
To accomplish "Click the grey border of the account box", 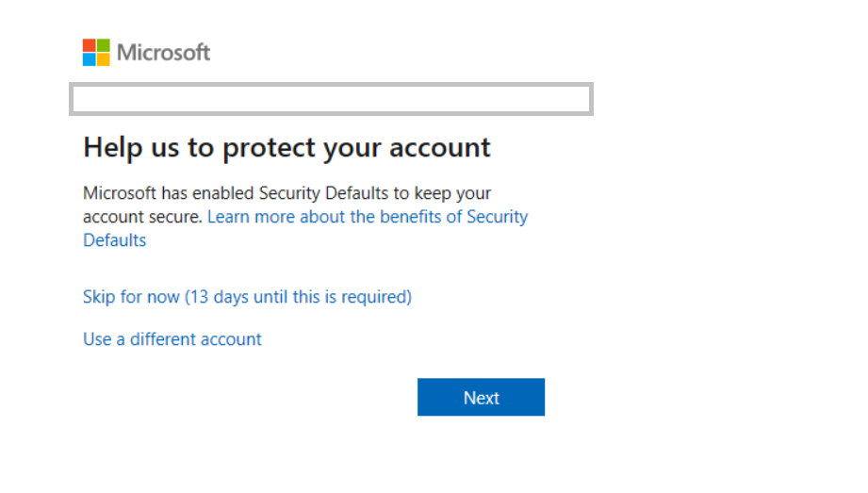I will click(331, 86).
